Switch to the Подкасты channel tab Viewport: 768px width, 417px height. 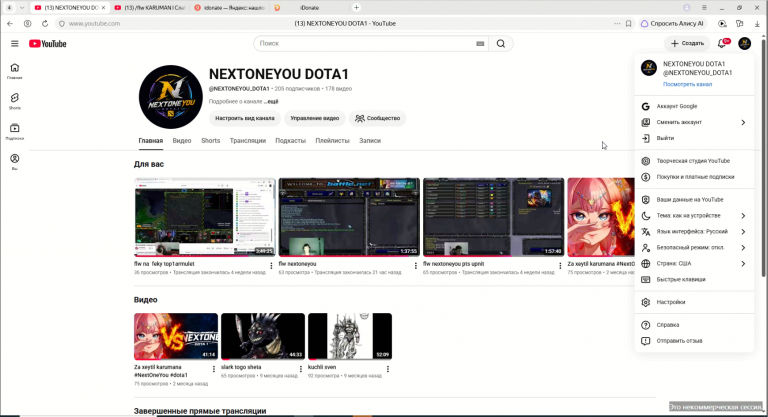pyautogui.click(x=290, y=141)
